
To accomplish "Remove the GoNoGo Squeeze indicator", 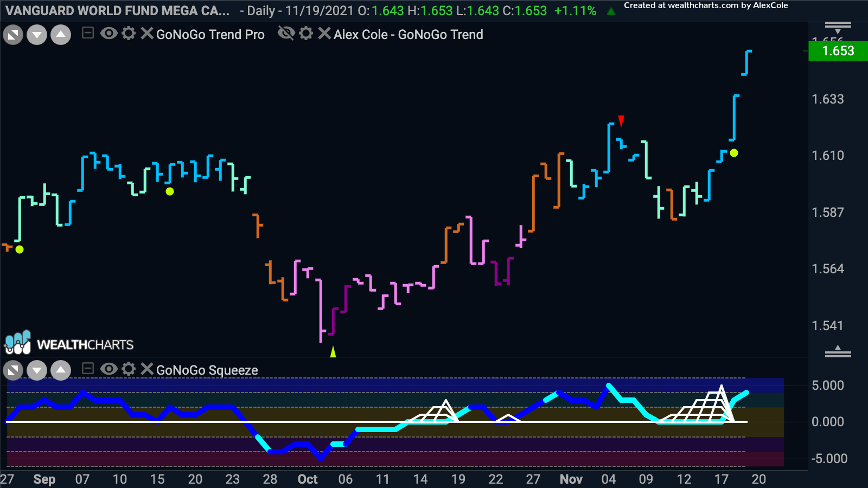I will [147, 369].
